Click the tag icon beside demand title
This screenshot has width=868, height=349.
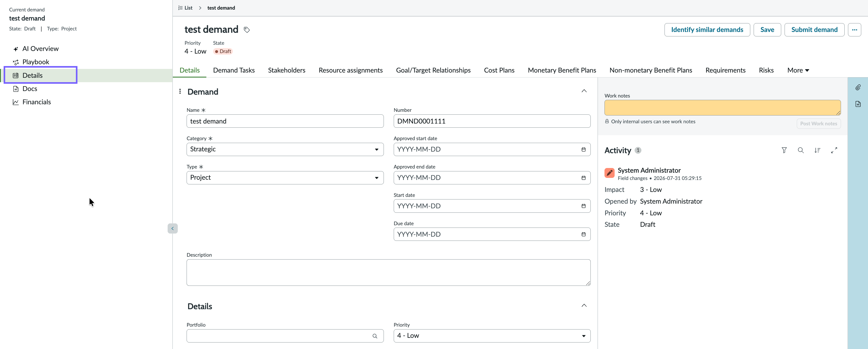pos(247,30)
